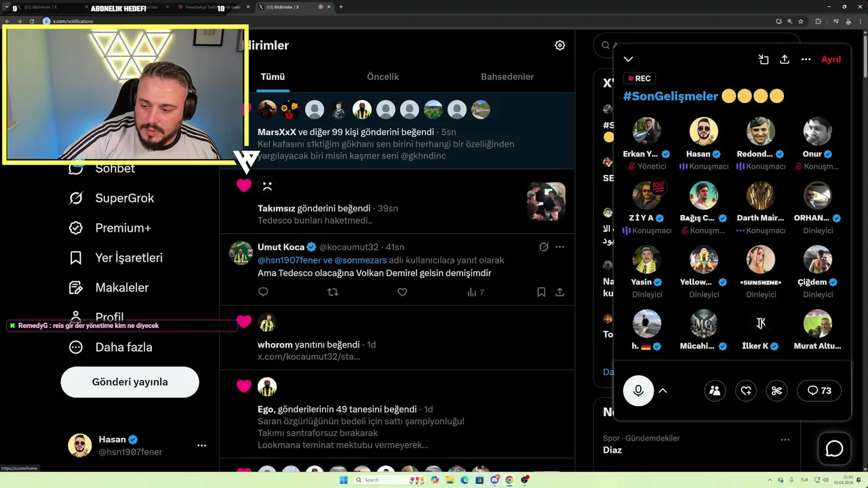The image size is (868, 488).
Task: Repost Umut Koca's post
Action: pyautogui.click(x=333, y=292)
